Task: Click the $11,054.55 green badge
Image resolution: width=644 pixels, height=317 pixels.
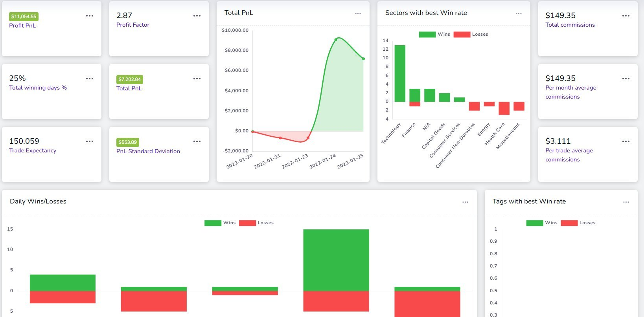Action: (x=24, y=16)
